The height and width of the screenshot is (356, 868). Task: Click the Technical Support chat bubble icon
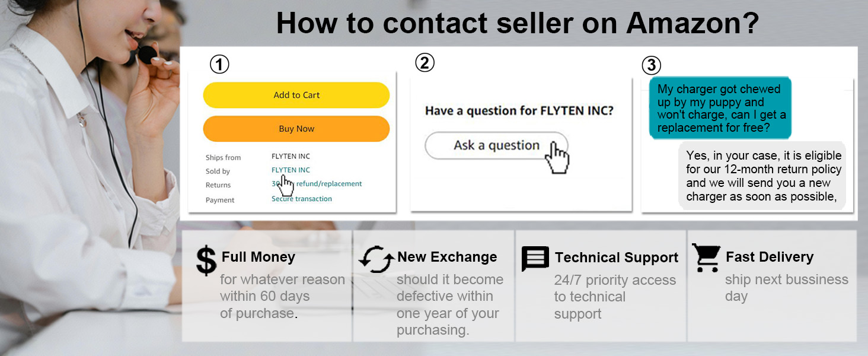[535, 259]
